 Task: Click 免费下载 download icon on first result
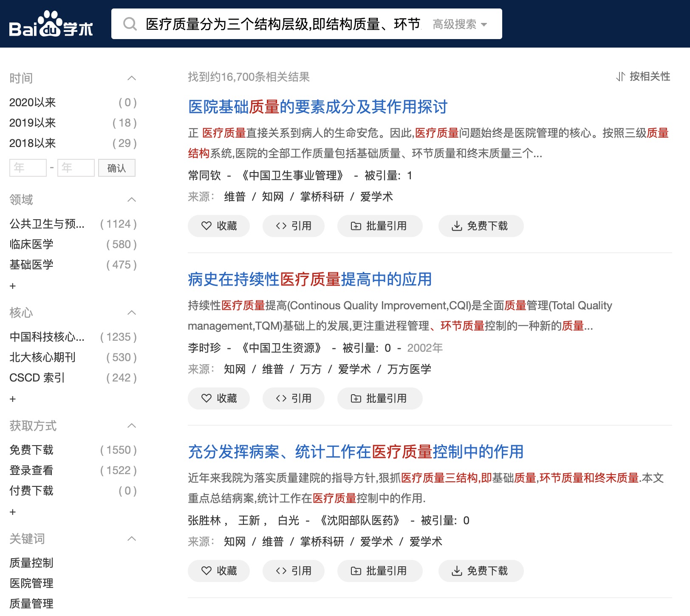tap(457, 226)
